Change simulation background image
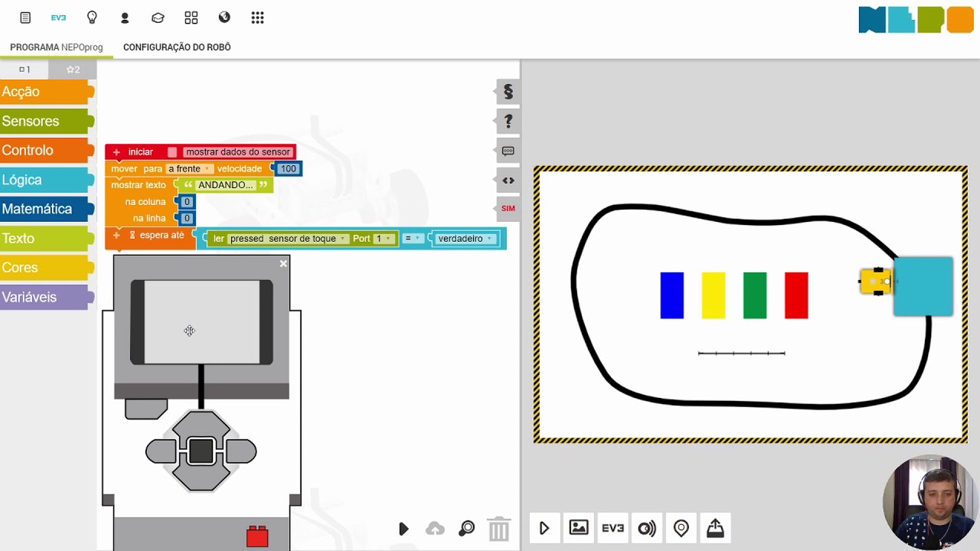This screenshot has width=980, height=551. pyautogui.click(x=579, y=528)
